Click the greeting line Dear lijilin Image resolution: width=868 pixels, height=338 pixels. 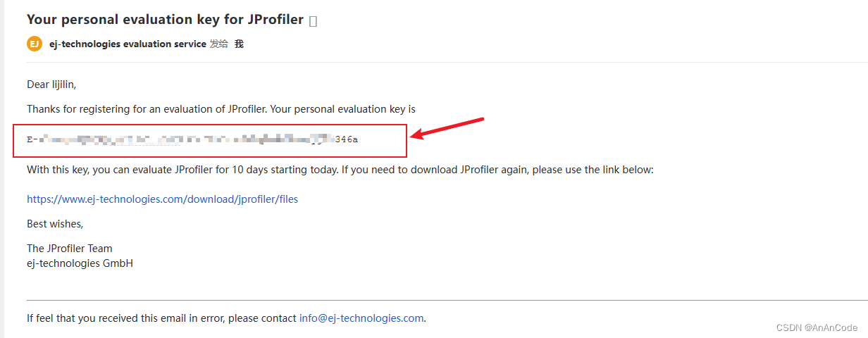point(51,84)
